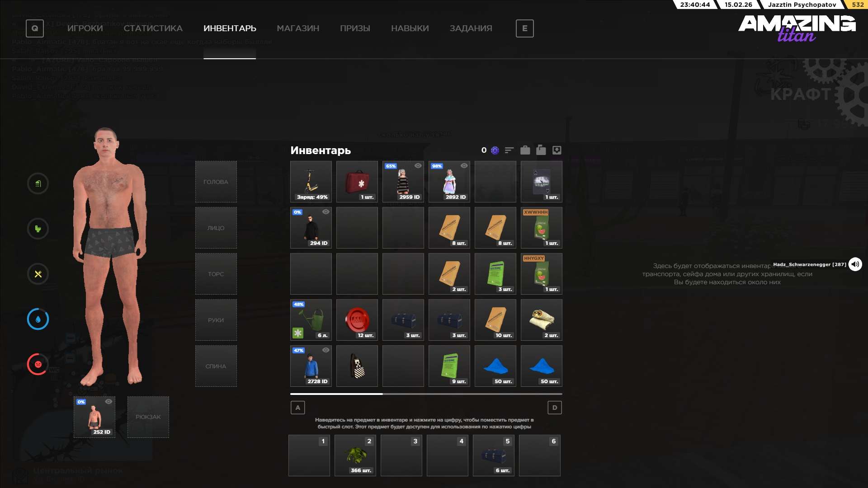Toggle eye visibility on 2728 ID outfit

click(325, 350)
